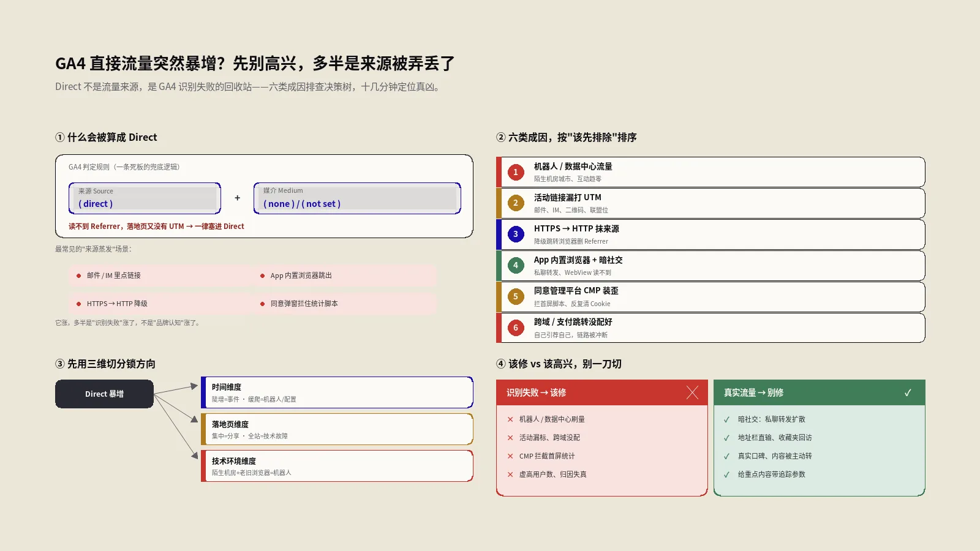The height and width of the screenshot is (551, 980).
Task: Open the 活动链接漏打 UTM row
Action: point(710,203)
